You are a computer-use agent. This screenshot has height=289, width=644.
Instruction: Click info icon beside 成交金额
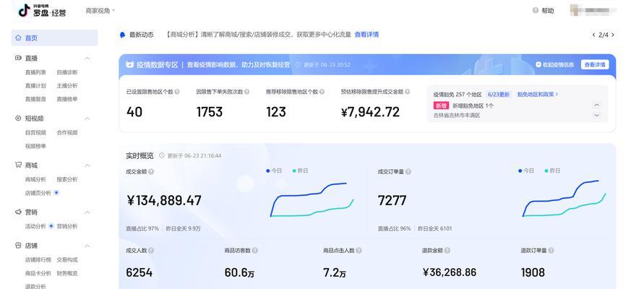(151, 172)
